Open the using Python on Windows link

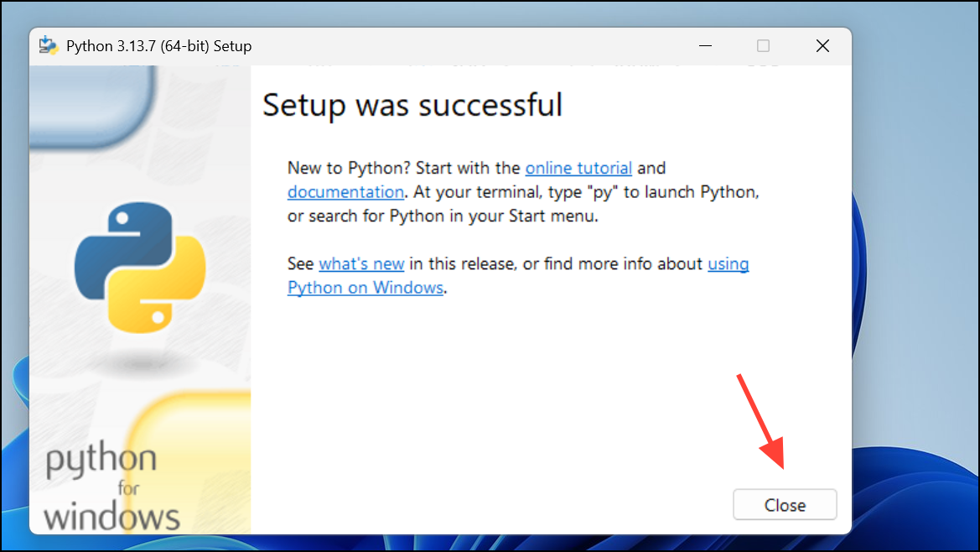tap(365, 287)
